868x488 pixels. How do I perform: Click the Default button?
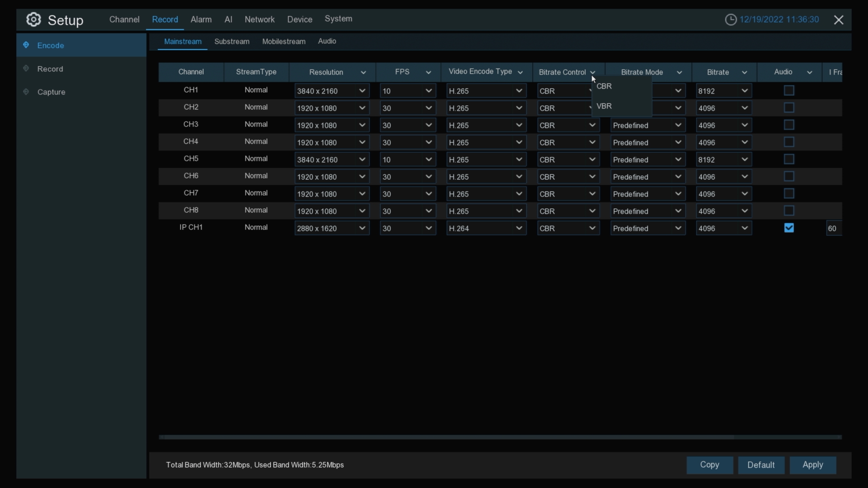point(761,465)
